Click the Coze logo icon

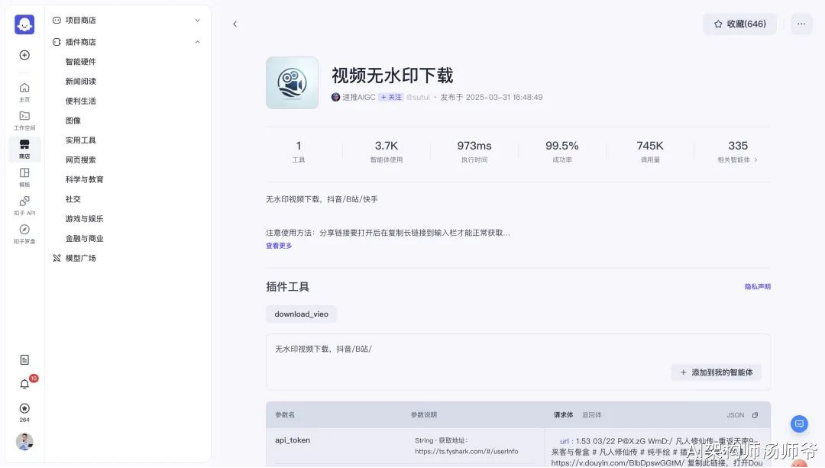pyautogui.click(x=24, y=24)
